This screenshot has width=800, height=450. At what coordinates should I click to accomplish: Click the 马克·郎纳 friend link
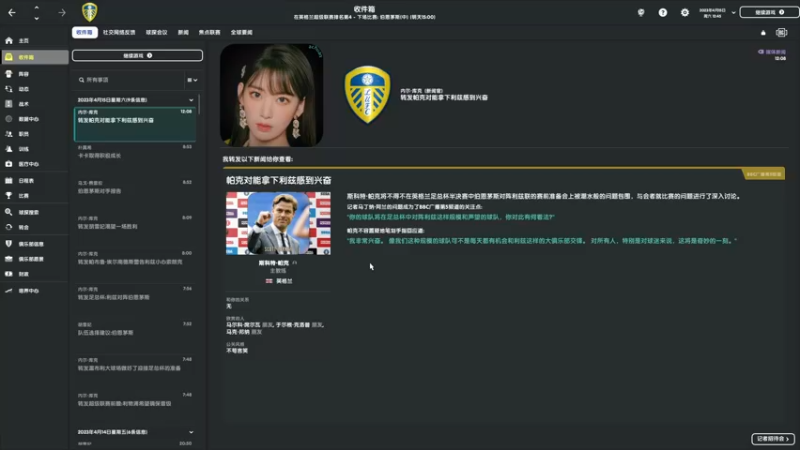click(x=238, y=332)
